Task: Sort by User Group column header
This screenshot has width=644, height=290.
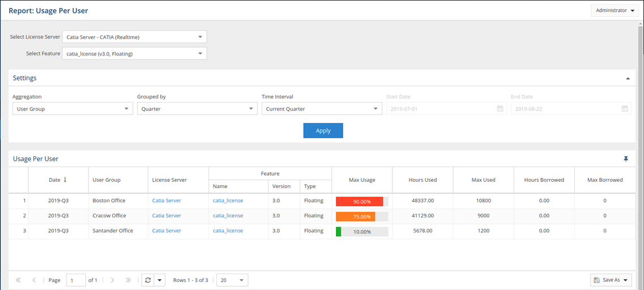Action: (118, 180)
